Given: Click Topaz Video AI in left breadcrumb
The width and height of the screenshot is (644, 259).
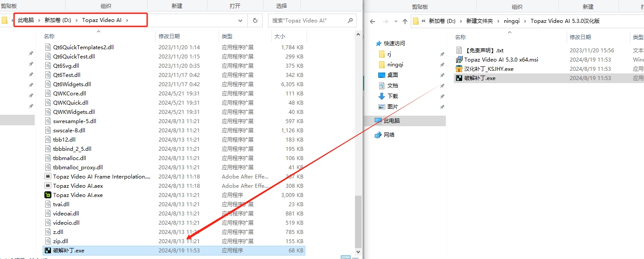Looking at the screenshot, I should 102,20.
